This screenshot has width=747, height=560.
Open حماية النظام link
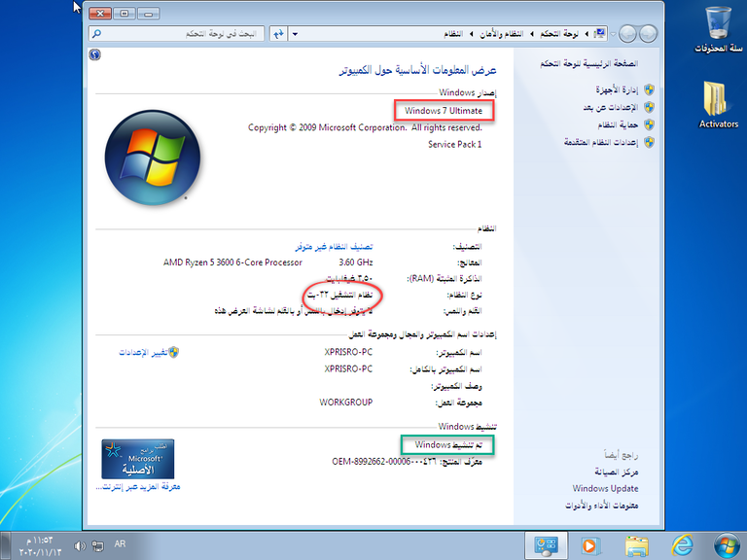pyautogui.click(x=618, y=124)
